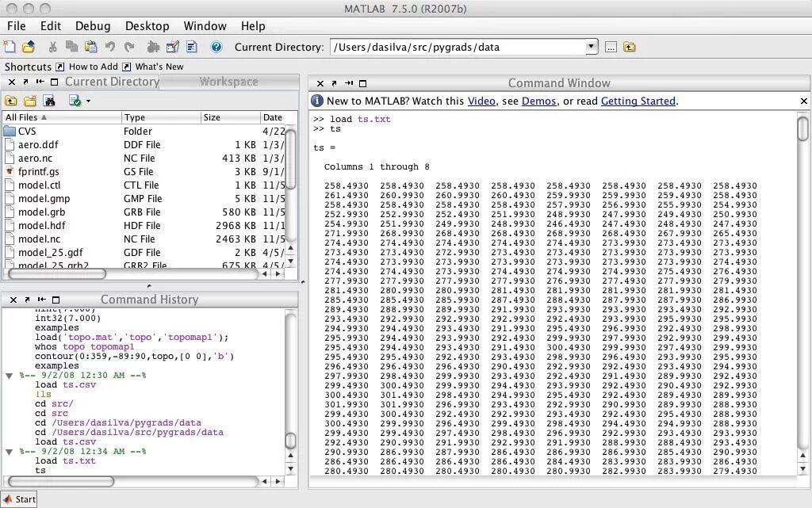The image size is (812, 508).
Task: Copy using the main toolbar Copy icon
Action: (71, 47)
